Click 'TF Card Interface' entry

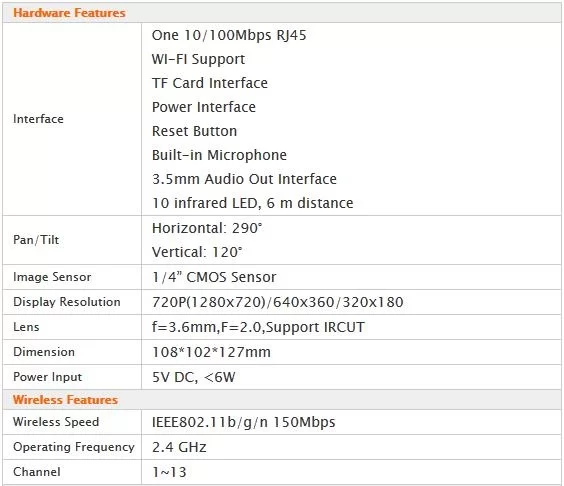point(210,83)
